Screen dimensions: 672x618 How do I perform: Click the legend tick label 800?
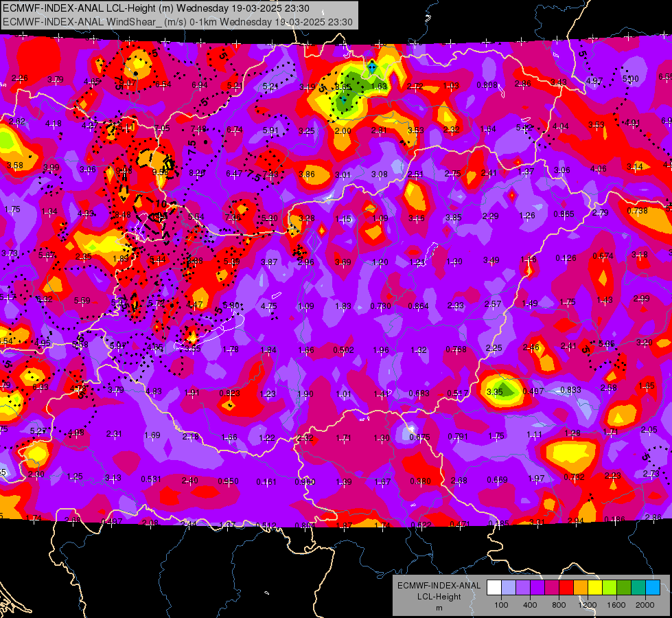point(559,605)
